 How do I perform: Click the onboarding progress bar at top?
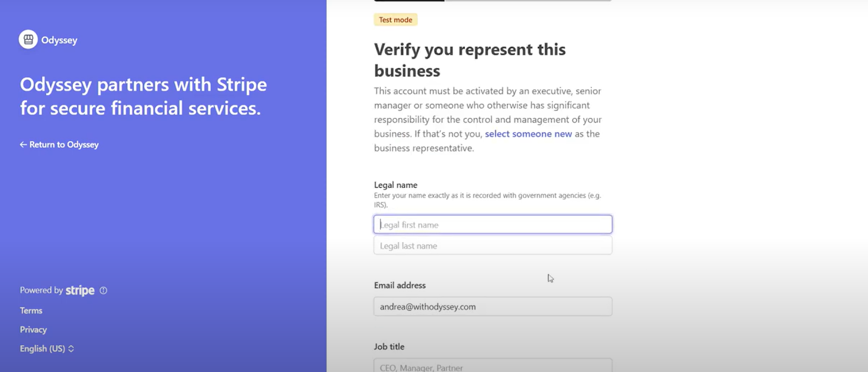click(492, 1)
